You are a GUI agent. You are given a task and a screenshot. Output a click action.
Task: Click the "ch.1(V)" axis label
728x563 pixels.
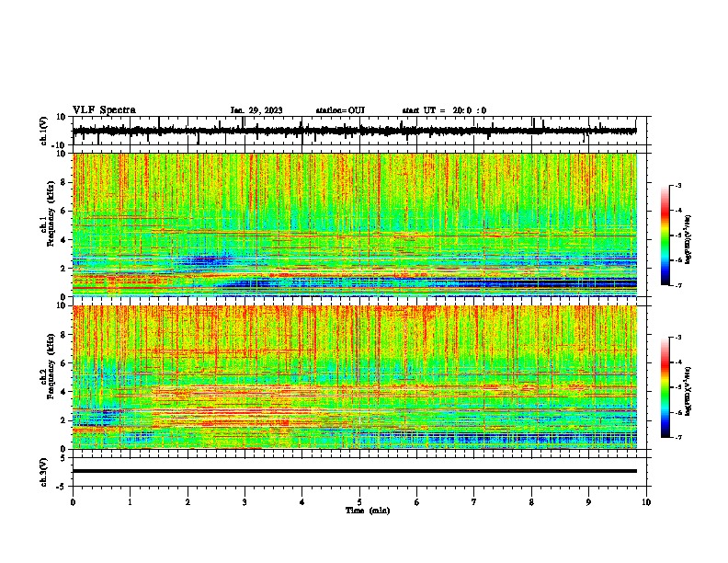pos(44,131)
